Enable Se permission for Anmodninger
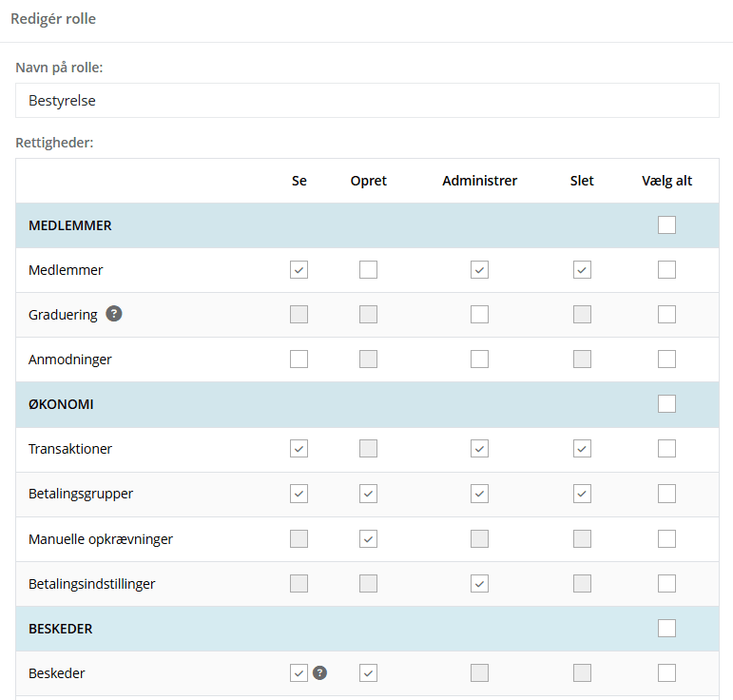Screen dimensions: 733x700 point(299,360)
